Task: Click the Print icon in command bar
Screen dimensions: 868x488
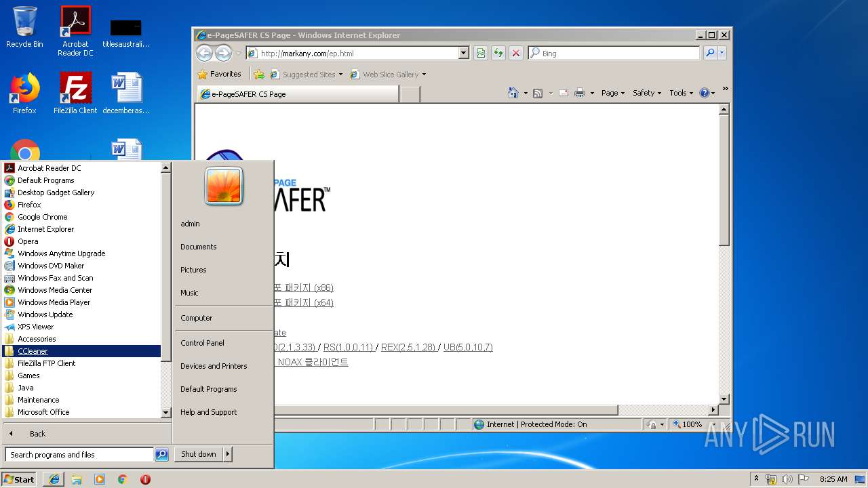Action: coord(580,93)
